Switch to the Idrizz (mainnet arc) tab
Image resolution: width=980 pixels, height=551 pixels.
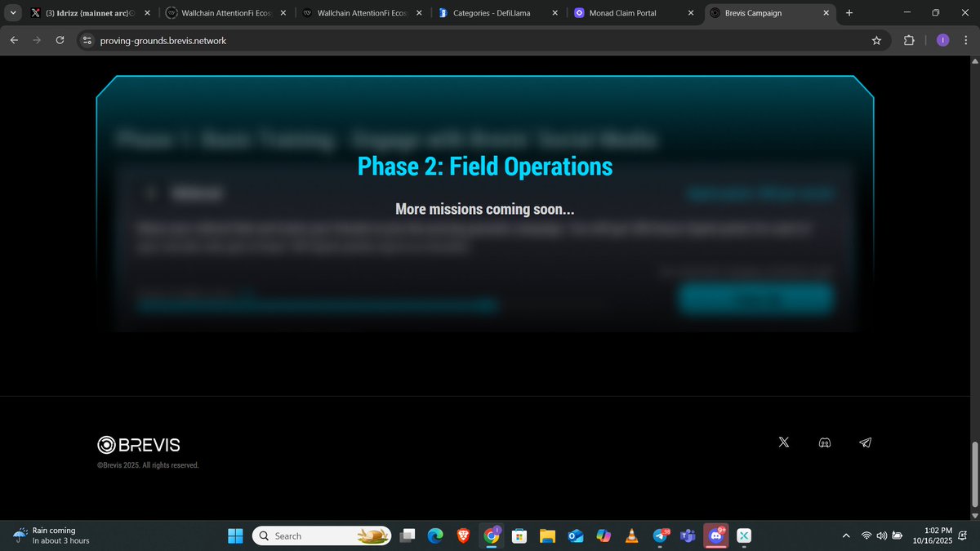[x=88, y=13]
